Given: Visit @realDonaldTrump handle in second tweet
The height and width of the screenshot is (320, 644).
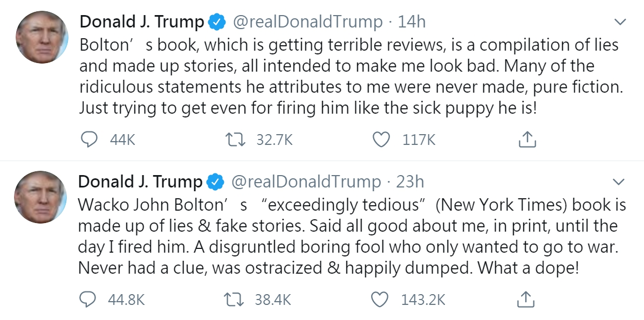Looking at the screenshot, I should tap(306, 182).
